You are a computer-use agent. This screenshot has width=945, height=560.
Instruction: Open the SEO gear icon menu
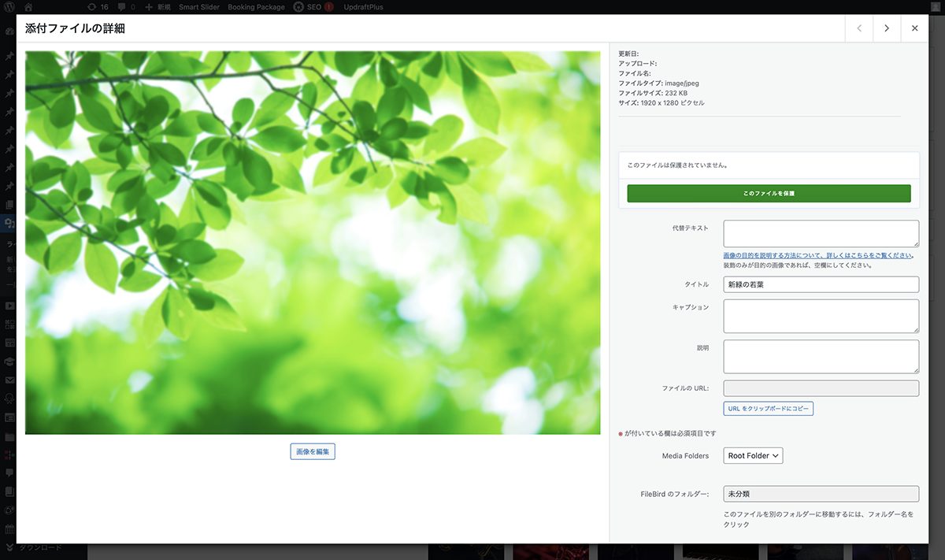[x=299, y=7]
